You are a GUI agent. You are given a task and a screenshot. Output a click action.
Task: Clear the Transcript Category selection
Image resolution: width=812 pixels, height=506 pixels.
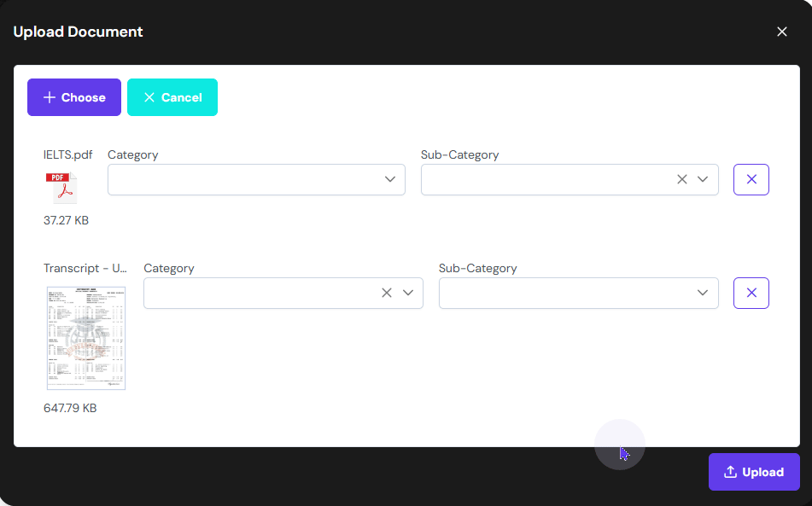point(387,293)
